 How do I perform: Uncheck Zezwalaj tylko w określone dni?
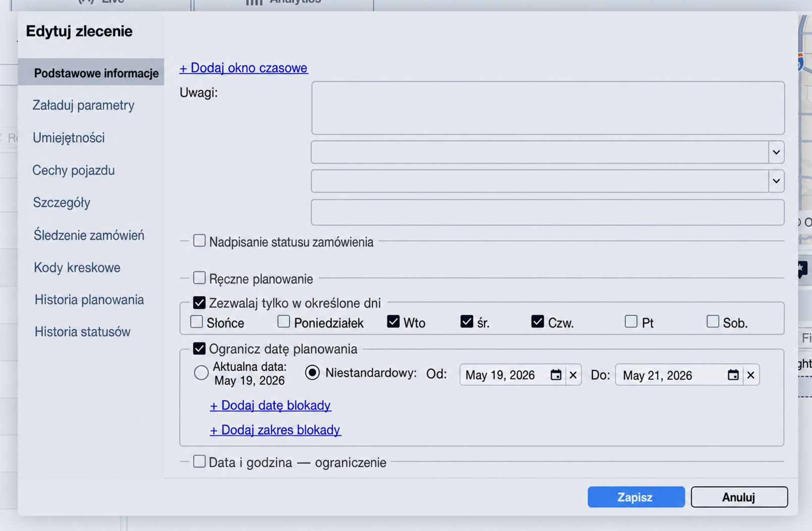click(x=199, y=303)
